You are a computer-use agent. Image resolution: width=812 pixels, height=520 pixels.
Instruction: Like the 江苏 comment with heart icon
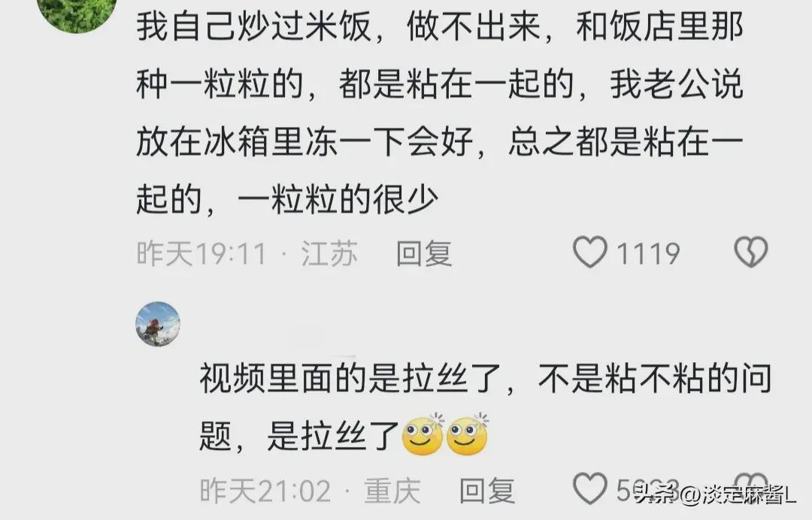point(590,252)
